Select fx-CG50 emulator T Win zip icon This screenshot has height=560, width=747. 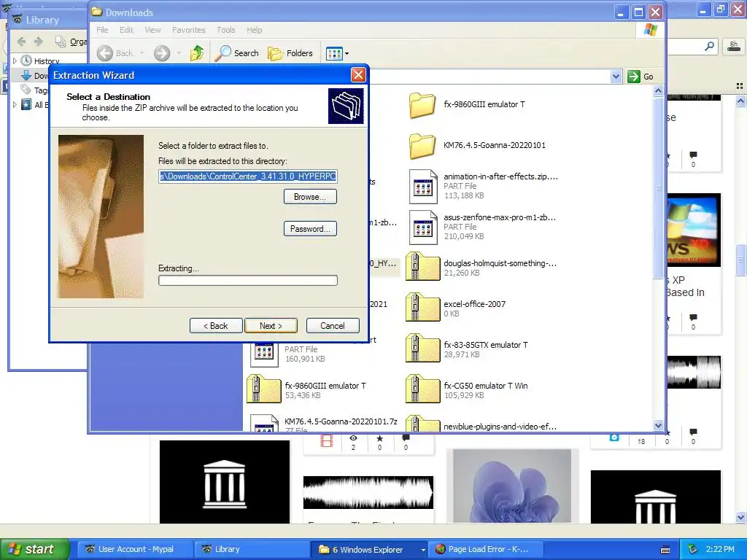point(422,389)
